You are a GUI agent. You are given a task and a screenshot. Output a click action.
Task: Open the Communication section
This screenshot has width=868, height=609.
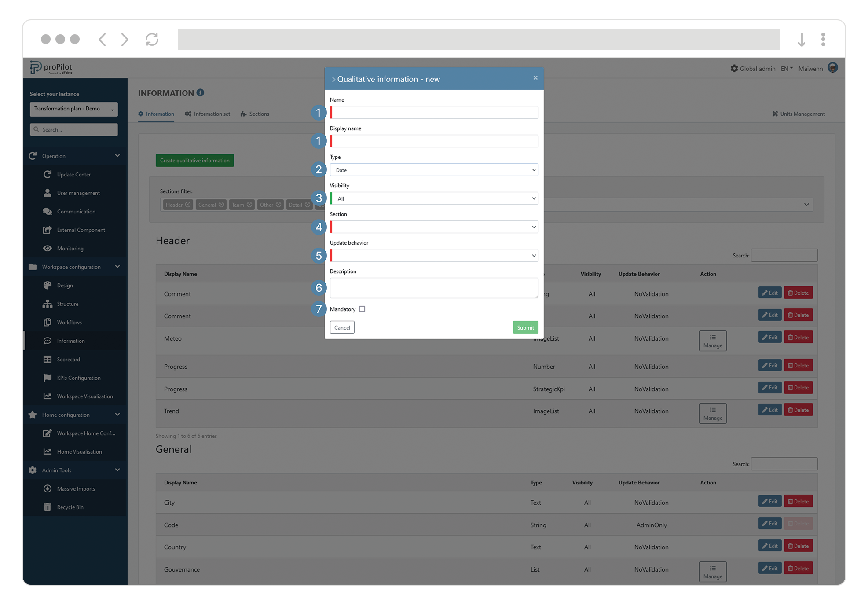coord(76,211)
